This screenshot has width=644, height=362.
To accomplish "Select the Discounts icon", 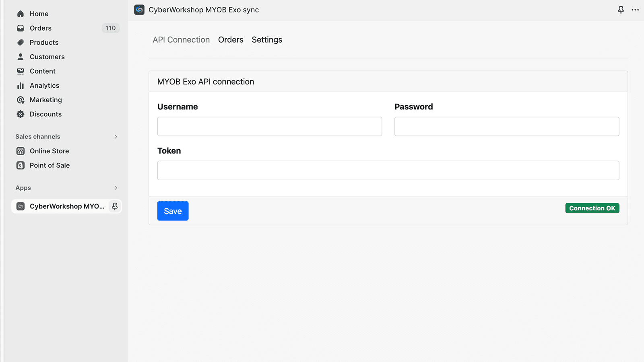I will point(20,114).
